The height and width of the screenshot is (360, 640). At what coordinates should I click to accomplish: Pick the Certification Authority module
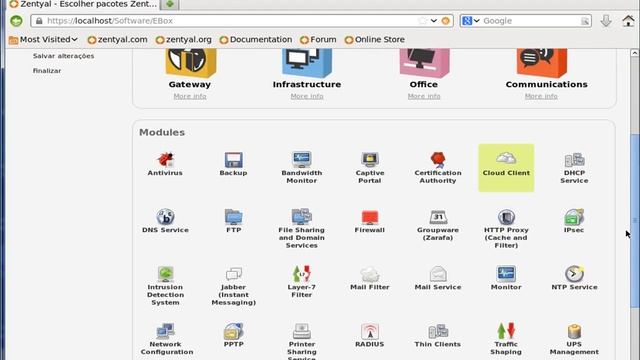pos(438,168)
